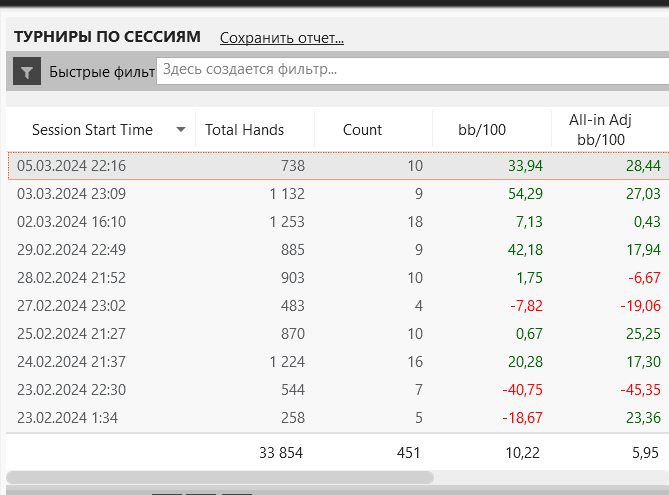Sort by the Count column header

[x=362, y=130]
